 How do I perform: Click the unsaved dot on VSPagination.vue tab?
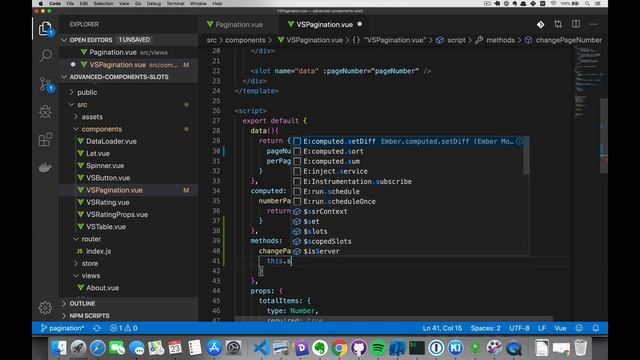point(360,24)
